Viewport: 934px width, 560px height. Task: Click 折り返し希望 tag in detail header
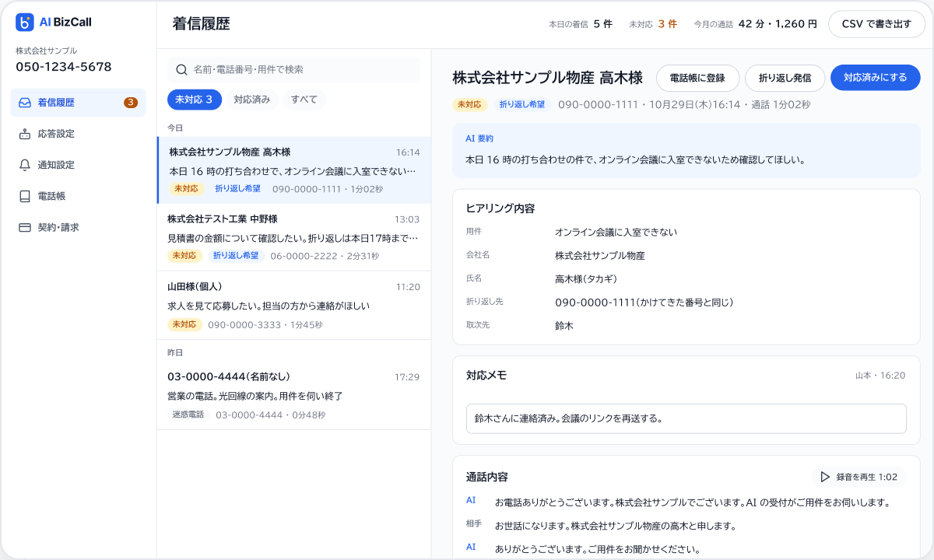521,104
